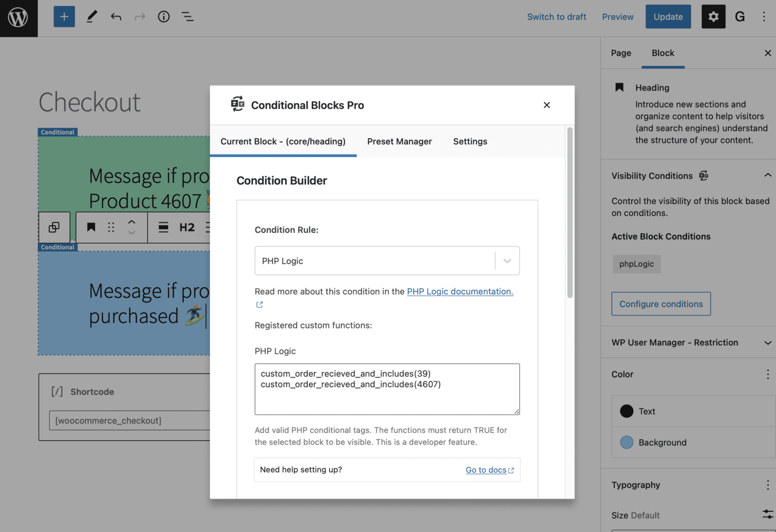Select the editing Tools icon
Screen dimensions: 776x532
tap(91, 16)
